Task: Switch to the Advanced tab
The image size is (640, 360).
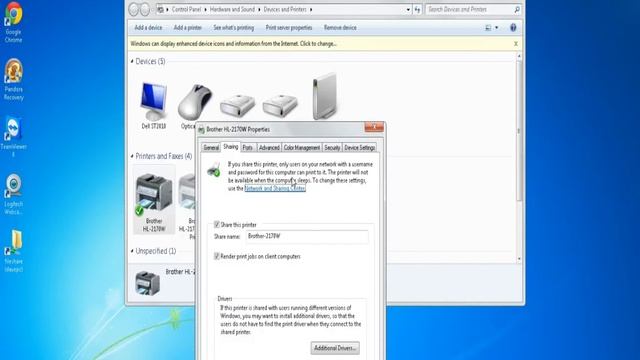Action: coord(269,148)
